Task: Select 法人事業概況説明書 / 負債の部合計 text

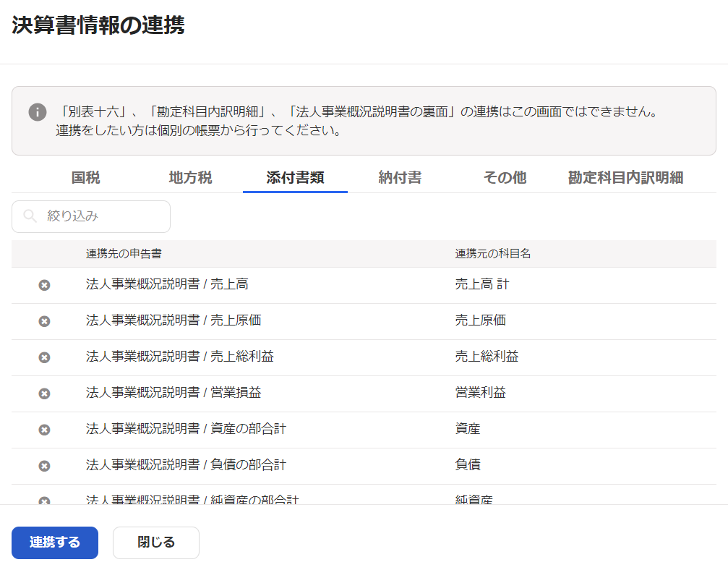Action: (x=187, y=465)
